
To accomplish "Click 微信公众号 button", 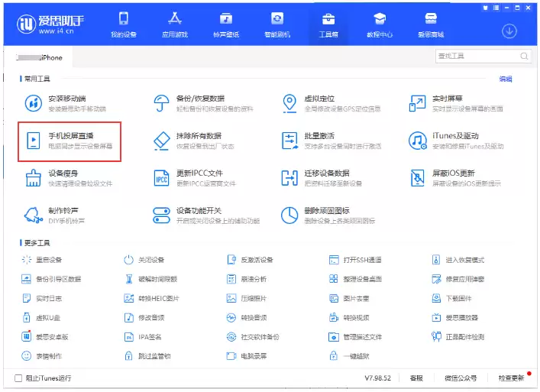I will pyautogui.click(x=461, y=378).
